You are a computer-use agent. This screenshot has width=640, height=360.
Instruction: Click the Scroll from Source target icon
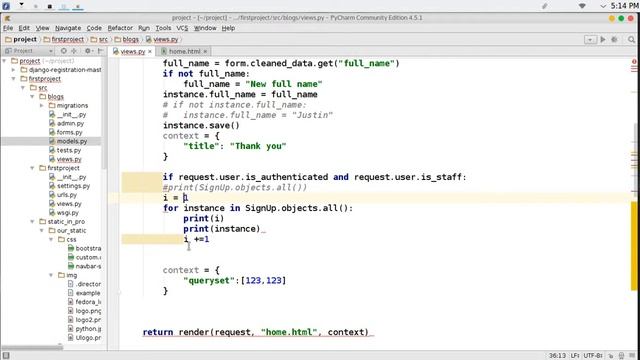point(64,51)
